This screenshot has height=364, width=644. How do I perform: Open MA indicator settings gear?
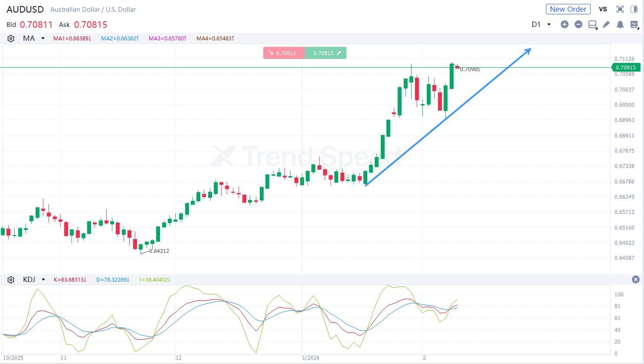point(11,39)
